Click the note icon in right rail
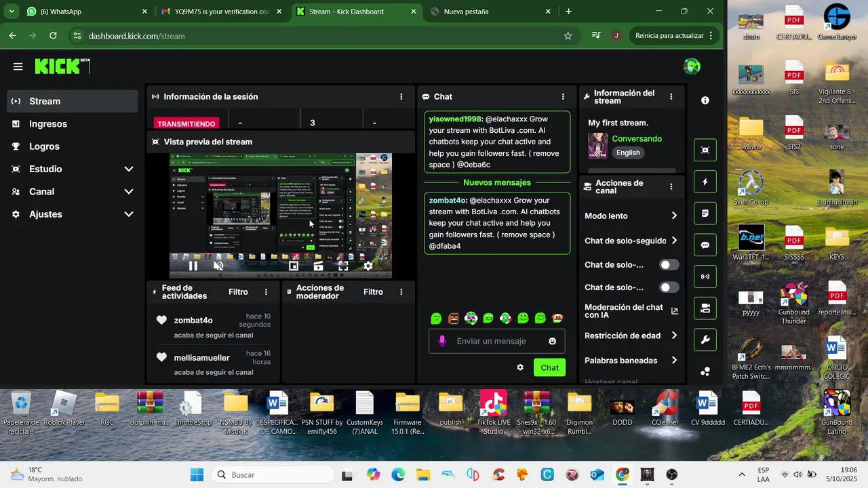The image size is (868, 488). pyautogui.click(x=705, y=213)
